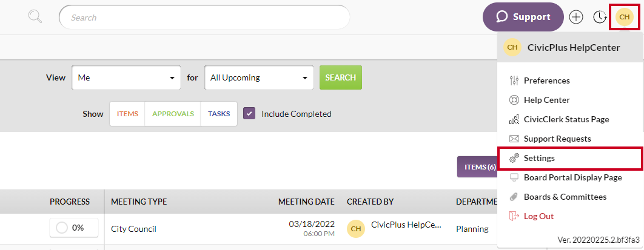Click the Settings gear icon
Image resolution: width=644 pixels, height=250 pixels.
click(514, 158)
